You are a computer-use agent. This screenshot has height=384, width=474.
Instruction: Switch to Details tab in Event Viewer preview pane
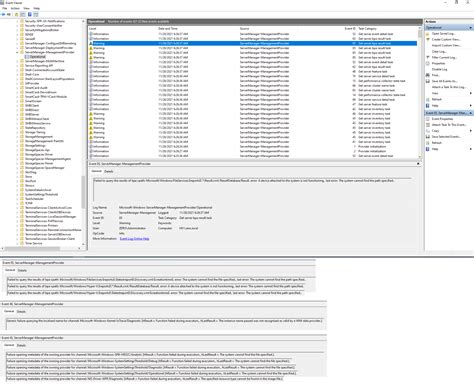pyautogui.click(x=109, y=171)
